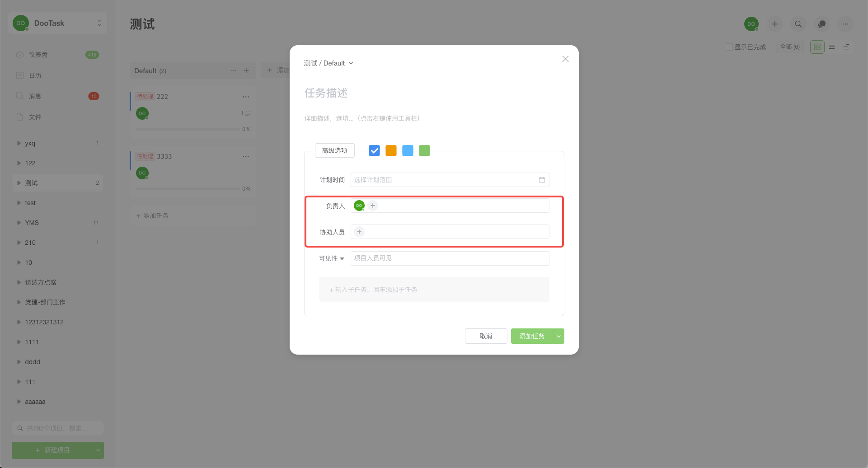Close the add task dialog

click(x=565, y=59)
